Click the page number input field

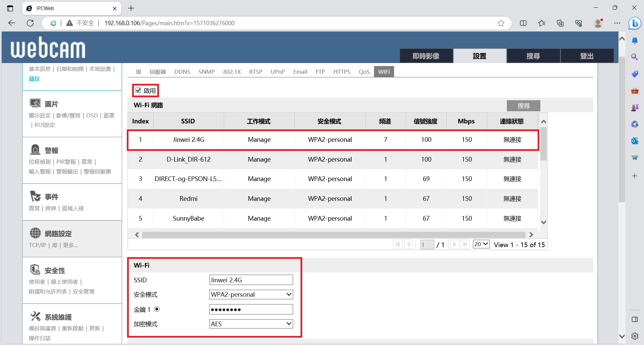[427, 244]
